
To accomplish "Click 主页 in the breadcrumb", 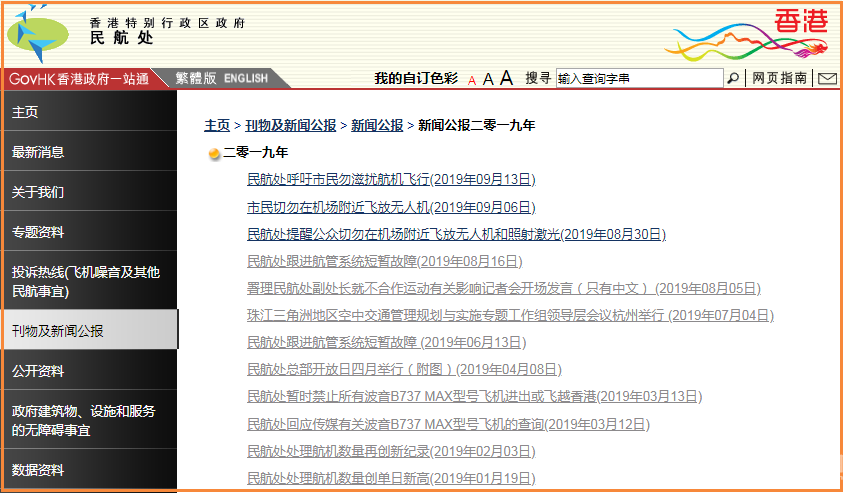I will coord(217,125).
